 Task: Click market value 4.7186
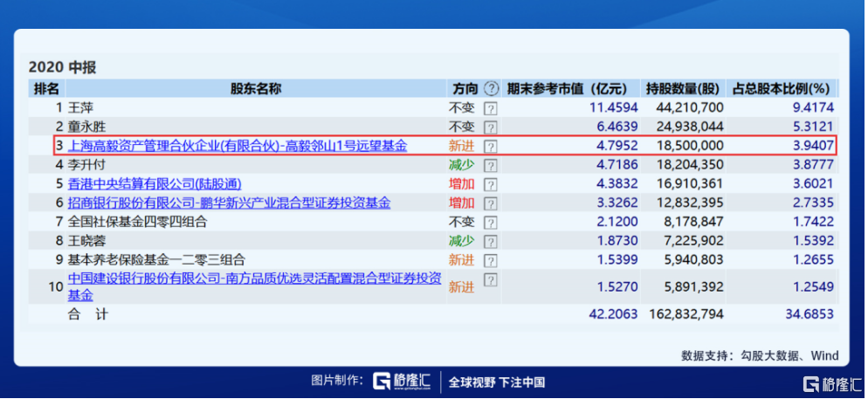coord(617,165)
